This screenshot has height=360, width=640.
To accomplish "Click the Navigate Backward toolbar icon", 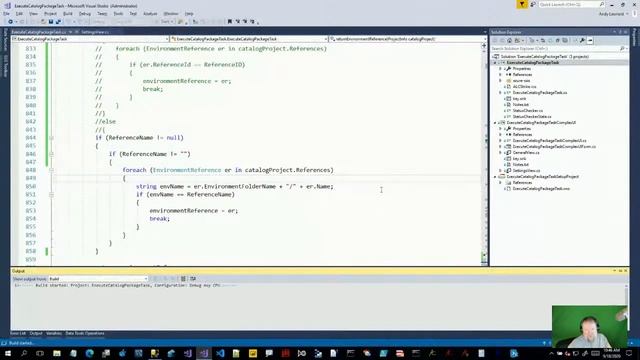I will coord(10,22).
